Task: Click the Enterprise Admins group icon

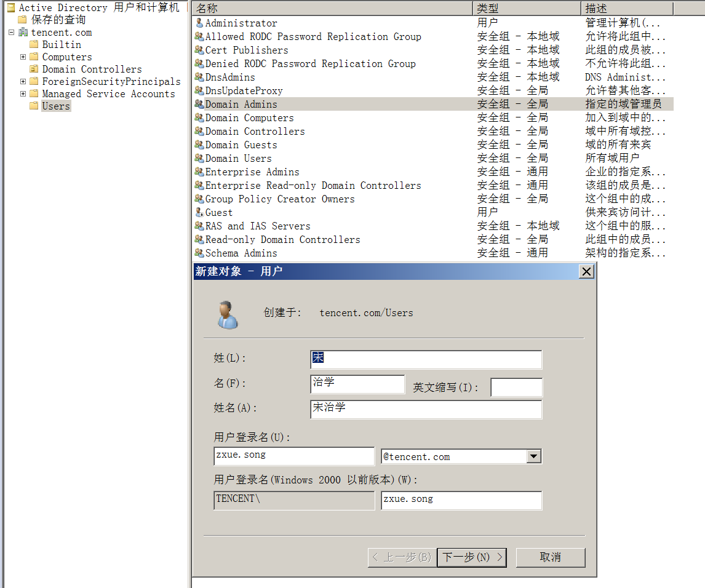Action: [200, 171]
